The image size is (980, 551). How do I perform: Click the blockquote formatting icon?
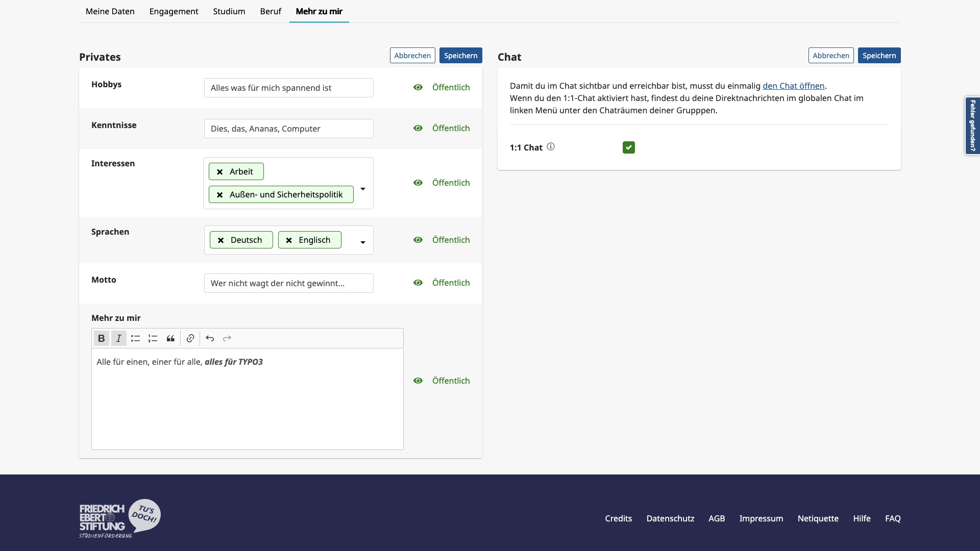click(170, 338)
